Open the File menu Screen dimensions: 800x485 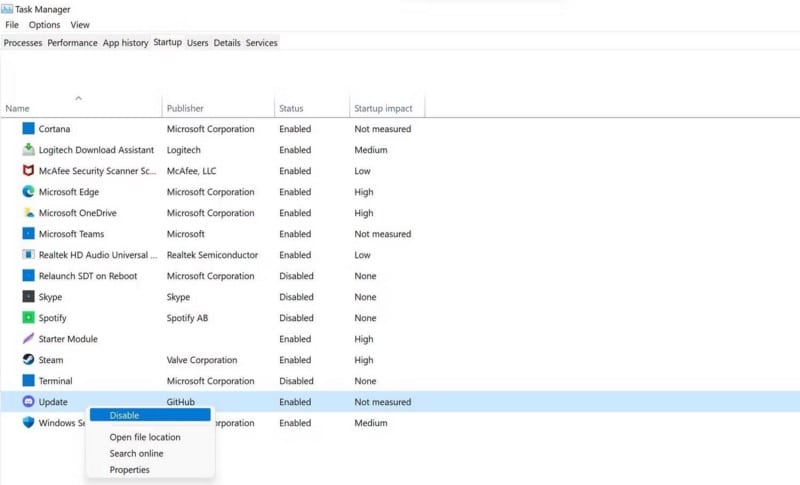tap(12, 24)
